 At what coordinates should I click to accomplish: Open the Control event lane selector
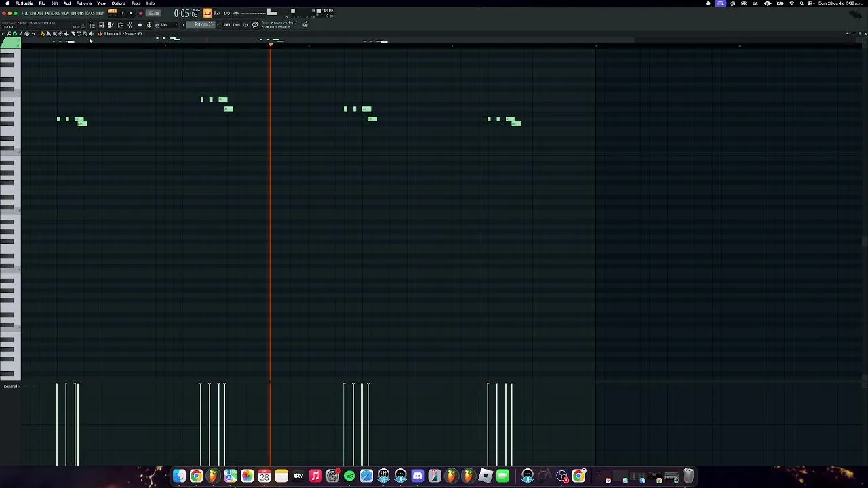[10, 386]
